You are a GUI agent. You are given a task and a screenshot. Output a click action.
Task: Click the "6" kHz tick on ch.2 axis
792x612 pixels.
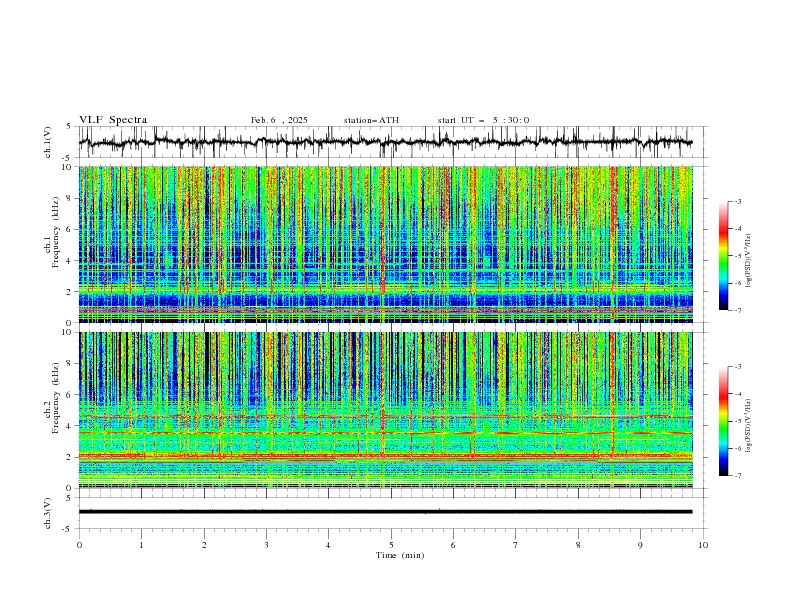coord(71,394)
